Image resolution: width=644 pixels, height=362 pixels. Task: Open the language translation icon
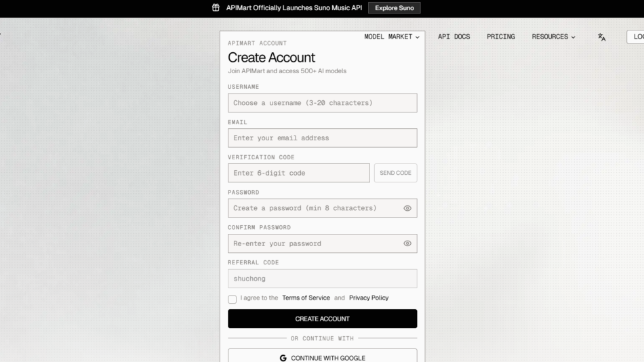click(x=602, y=37)
